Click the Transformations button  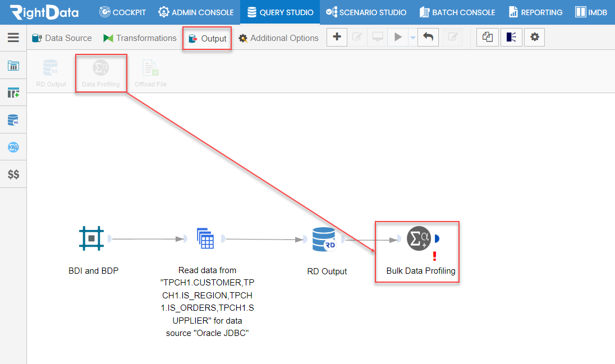click(139, 38)
